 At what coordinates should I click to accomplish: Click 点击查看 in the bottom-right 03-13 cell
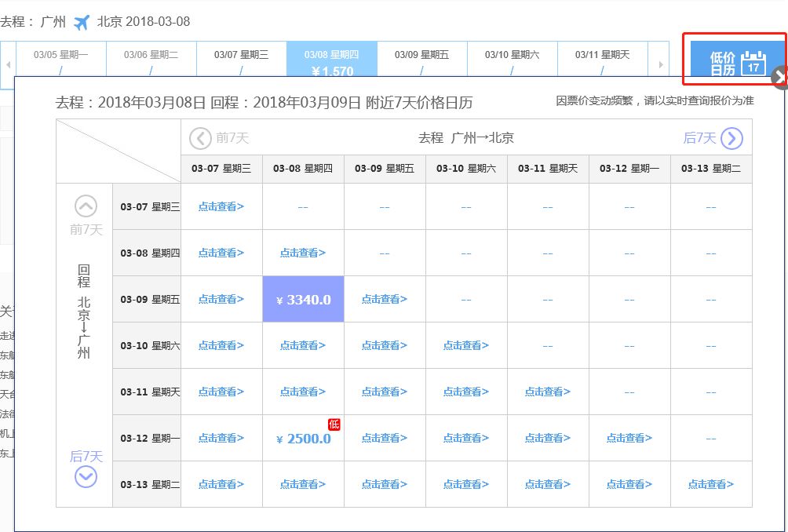click(x=710, y=484)
